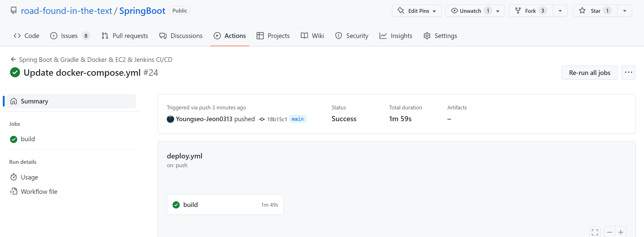Viewport: 644px width, 237px height.
Task: Open the Discussions tab
Action: click(x=181, y=36)
